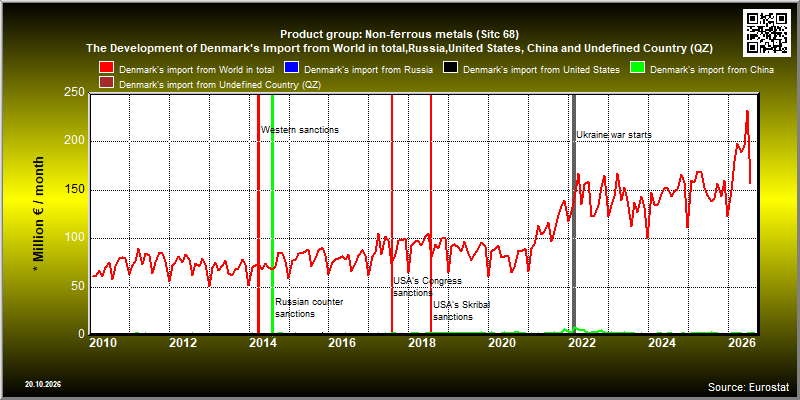Click the "Source: Eurostat" credit

(x=748, y=387)
